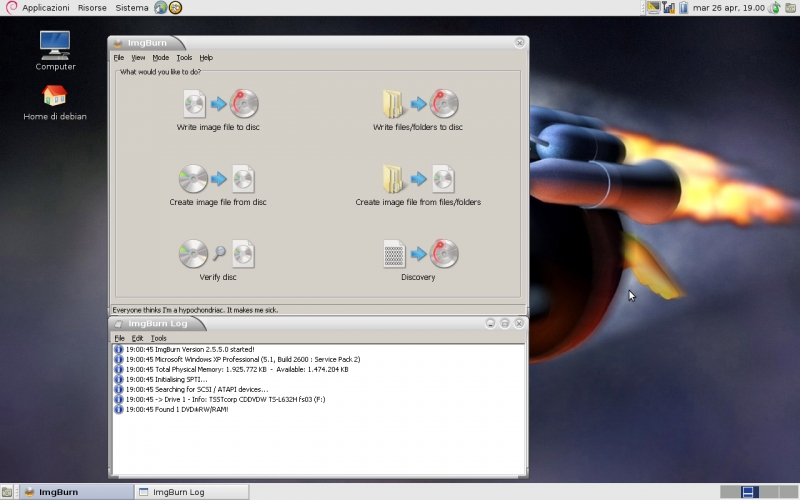Viewport: 800px width, 500px height.
Task: Click the green update notifier tray icon
Action: [x=774, y=8]
